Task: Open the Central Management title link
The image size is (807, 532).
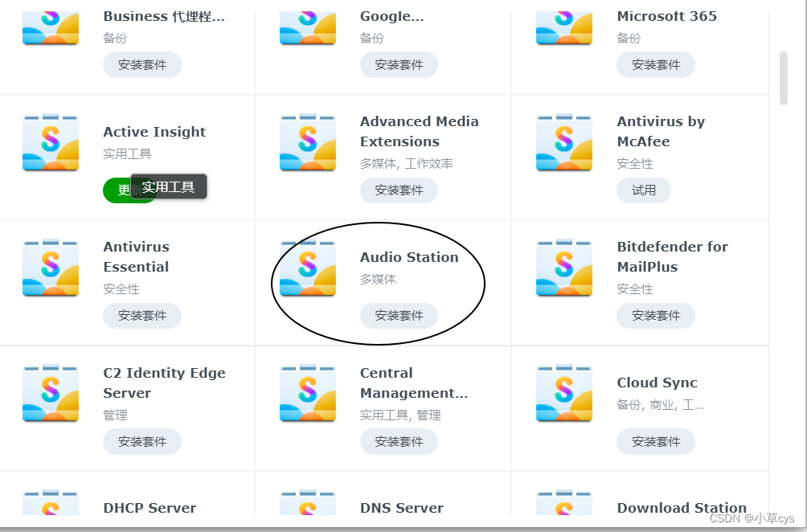Action: 414,383
